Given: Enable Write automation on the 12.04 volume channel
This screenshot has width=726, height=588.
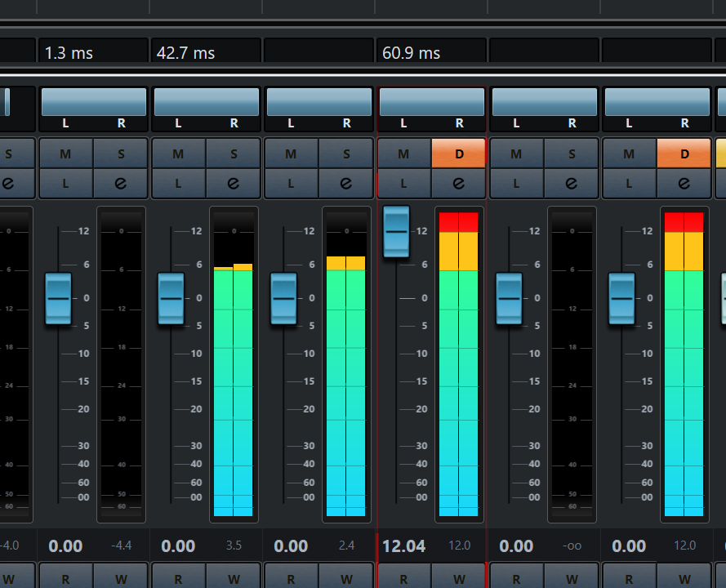Looking at the screenshot, I should pyautogui.click(x=458, y=577).
